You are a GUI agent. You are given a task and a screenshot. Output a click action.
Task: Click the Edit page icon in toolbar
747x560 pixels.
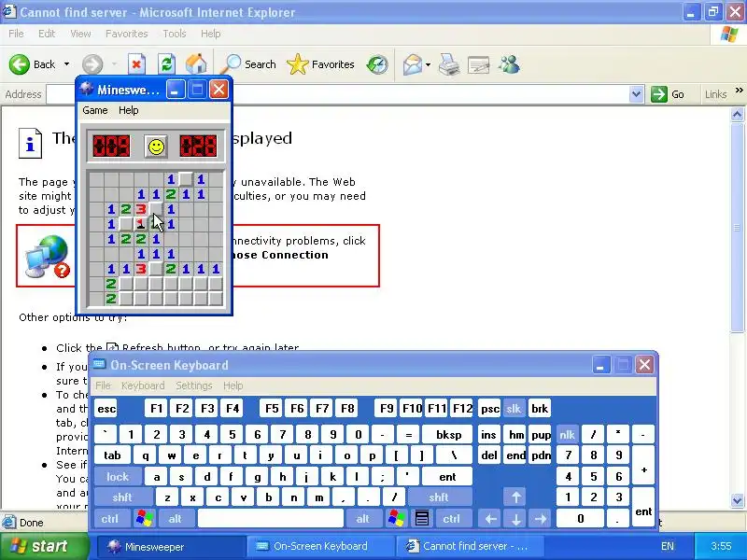point(479,64)
